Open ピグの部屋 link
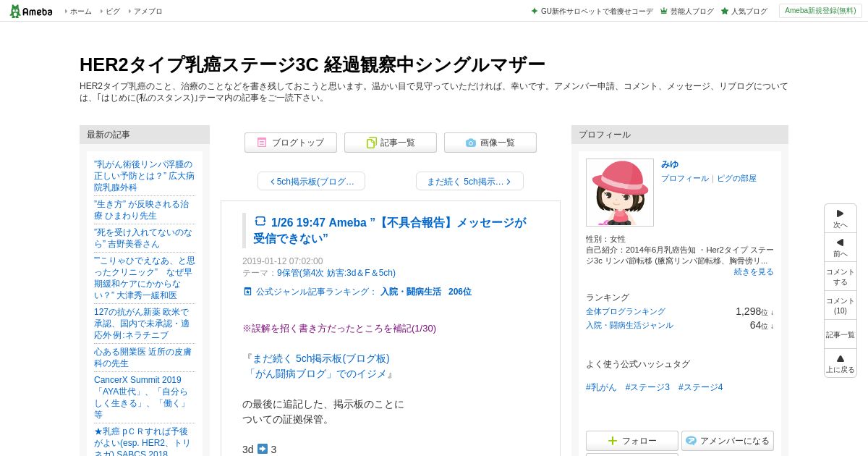This screenshot has width=868, height=456. pyautogui.click(x=736, y=178)
